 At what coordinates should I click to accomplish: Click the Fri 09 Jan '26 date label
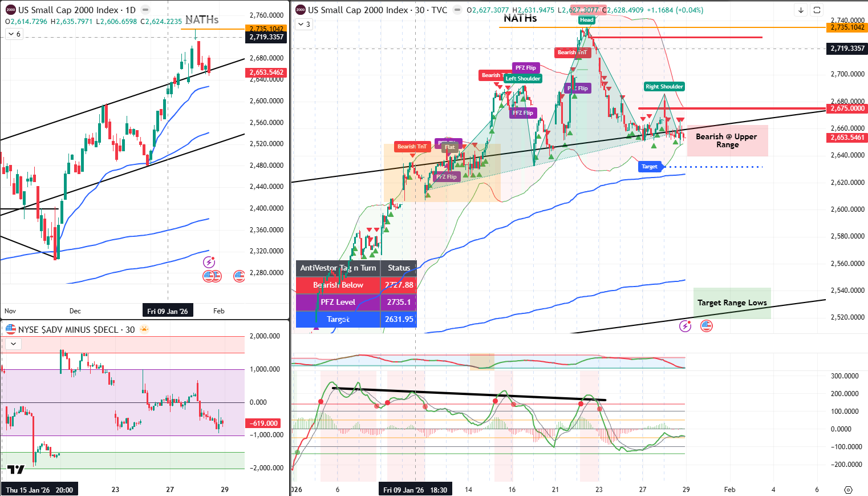(168, 310)
